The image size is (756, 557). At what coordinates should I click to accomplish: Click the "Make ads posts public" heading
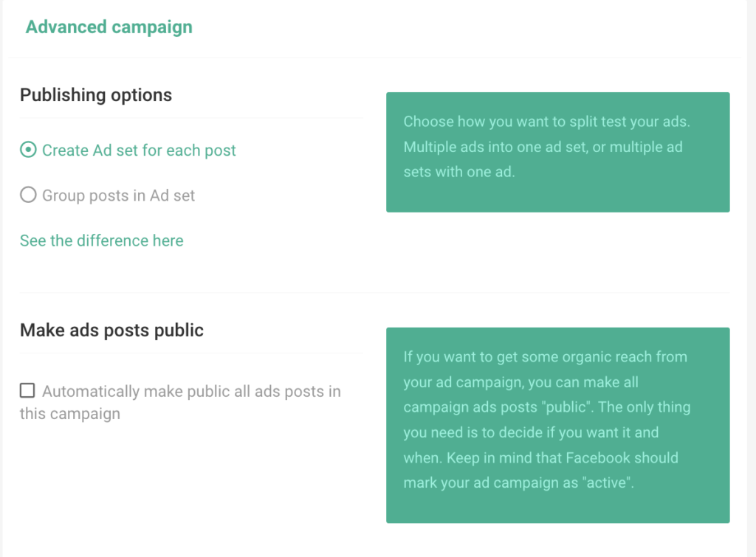111,330
